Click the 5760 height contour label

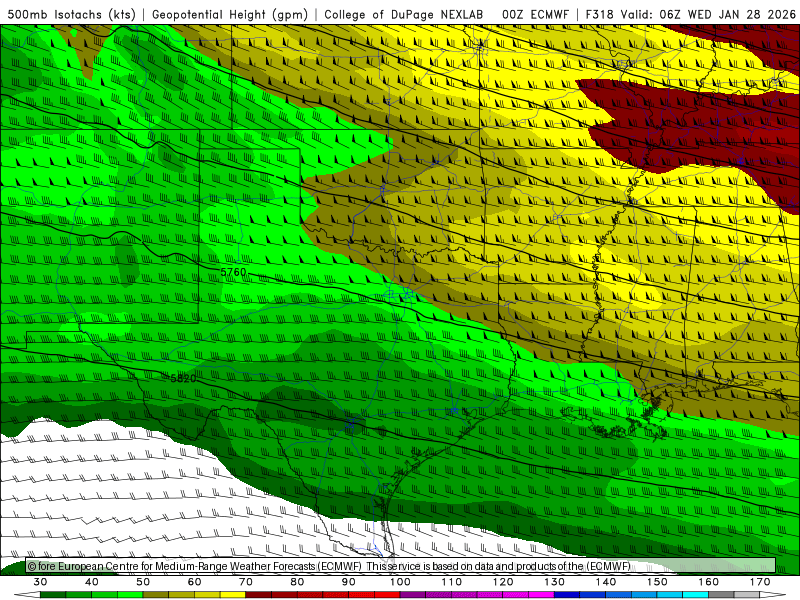(234, 272)
